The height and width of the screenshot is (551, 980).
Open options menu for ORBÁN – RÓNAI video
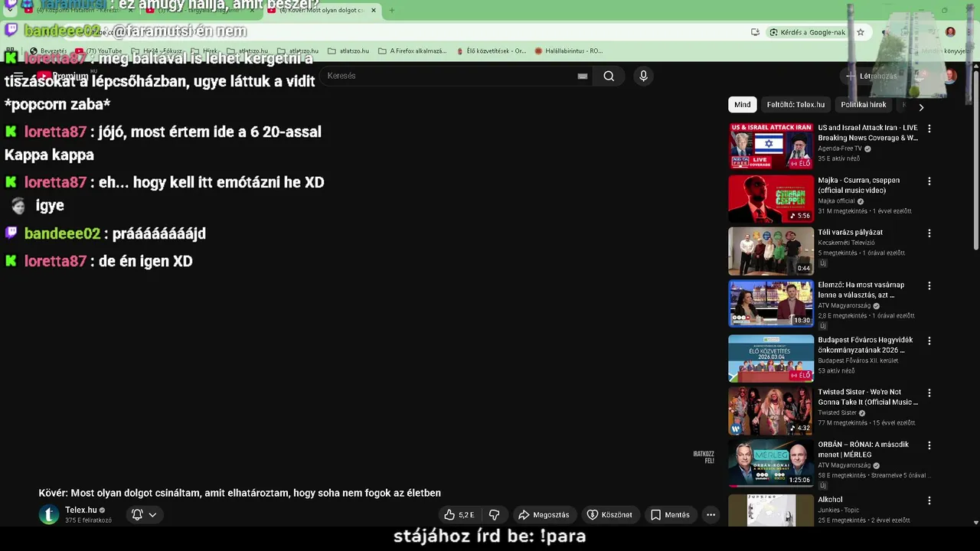click(x=929, y=445)
